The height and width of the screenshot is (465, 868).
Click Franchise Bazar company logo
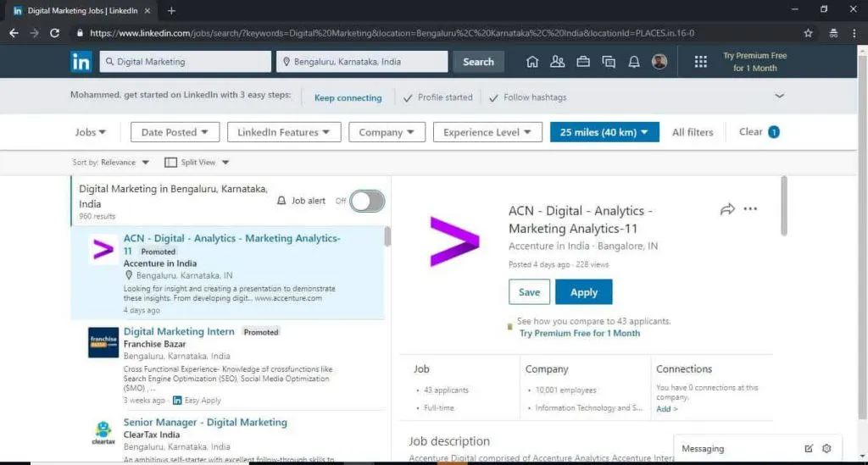click(x=103, y=342)
